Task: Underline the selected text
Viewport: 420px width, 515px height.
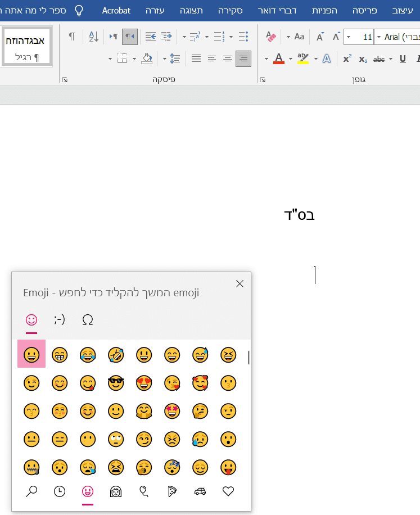Action: pos(403,59)
